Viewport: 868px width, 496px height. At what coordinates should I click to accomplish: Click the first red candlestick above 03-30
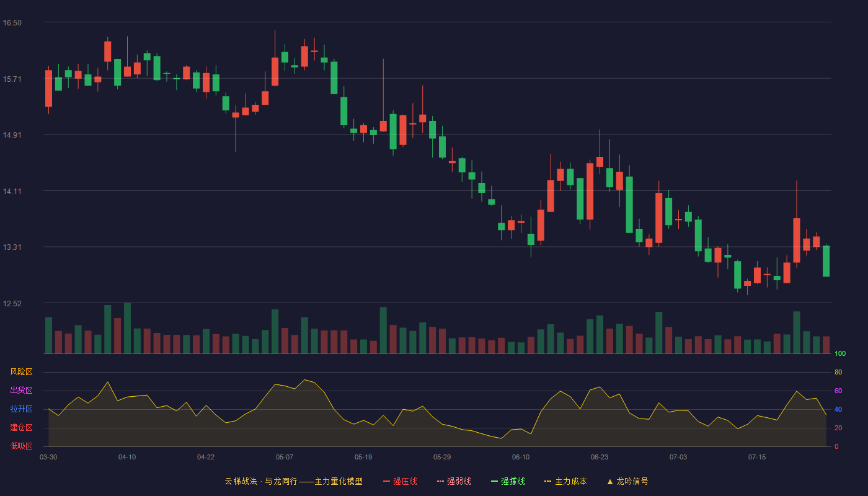pyautogui.click(x=48, y=89)
